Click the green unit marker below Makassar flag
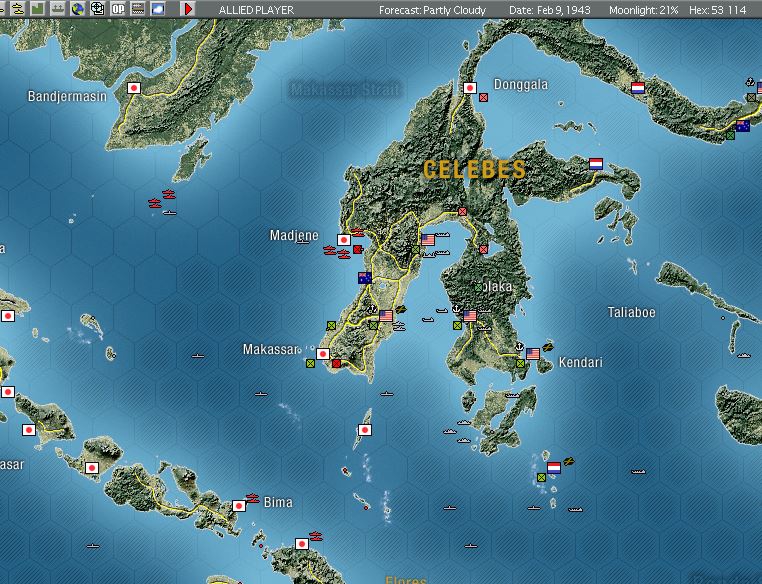Image resolution: width=762 pixels, height=584 pixels. point(310,363)
